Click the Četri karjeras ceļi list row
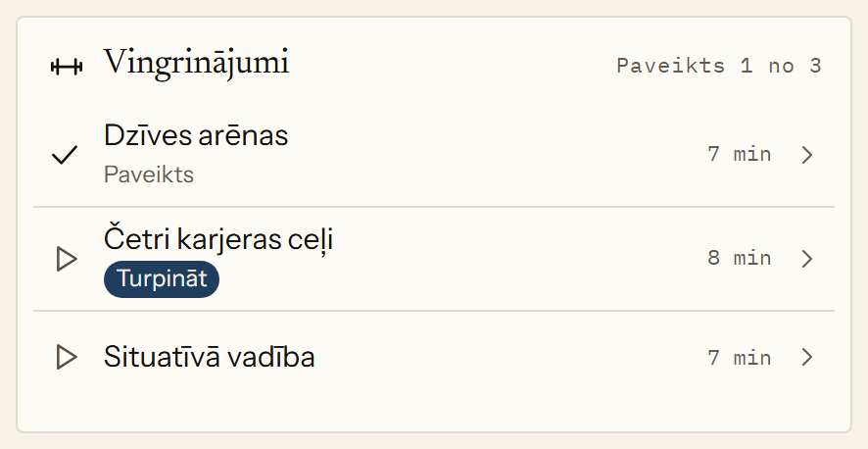The image size is (868, 449). (434, 259)
